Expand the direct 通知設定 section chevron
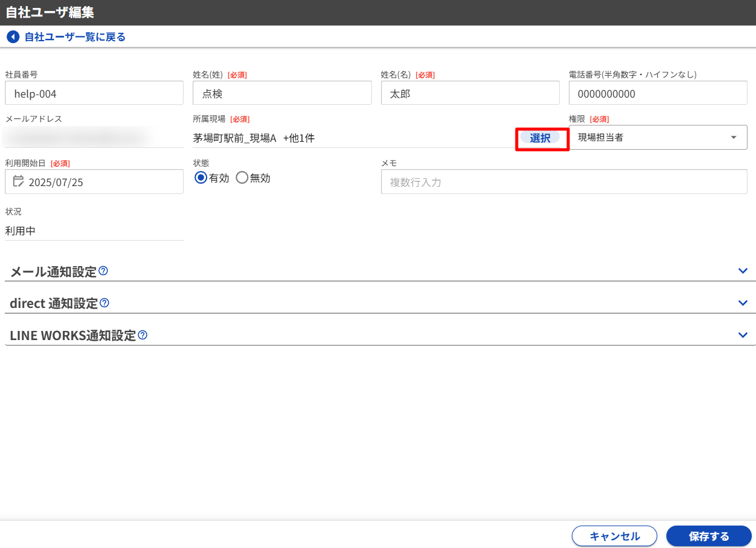The height and width of the screenshot is (548, 756). click(743, 303)
